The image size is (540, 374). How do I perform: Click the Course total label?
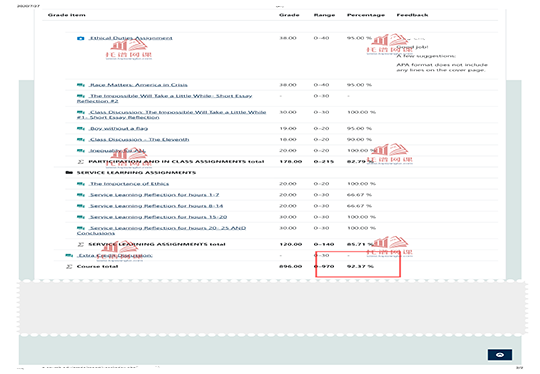[97, 266]
